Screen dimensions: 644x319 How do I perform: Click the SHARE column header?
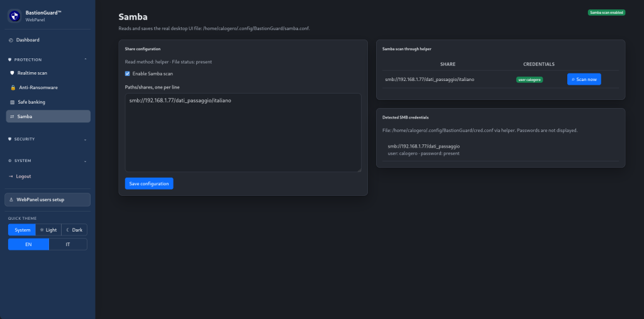point(448,65)
